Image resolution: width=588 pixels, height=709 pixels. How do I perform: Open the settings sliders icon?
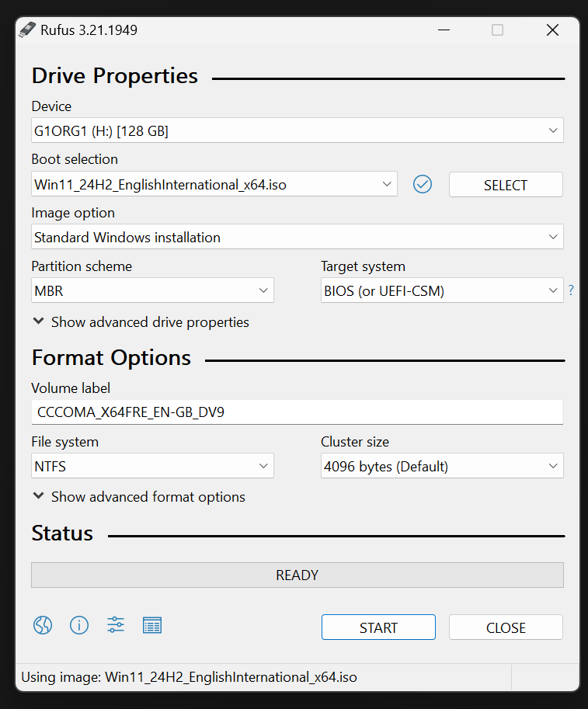coord(116,625)
